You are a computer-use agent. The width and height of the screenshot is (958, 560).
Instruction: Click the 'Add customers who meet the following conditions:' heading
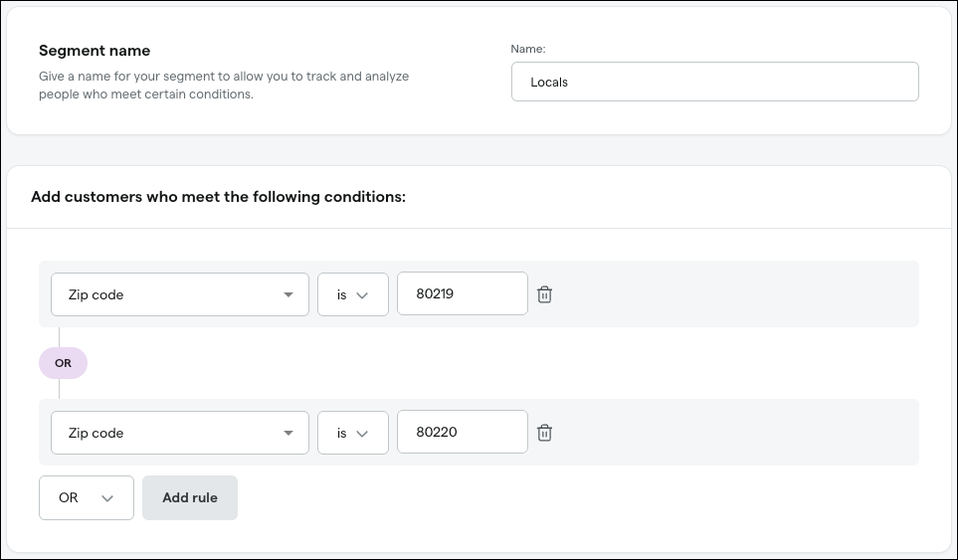coord(218,197)
